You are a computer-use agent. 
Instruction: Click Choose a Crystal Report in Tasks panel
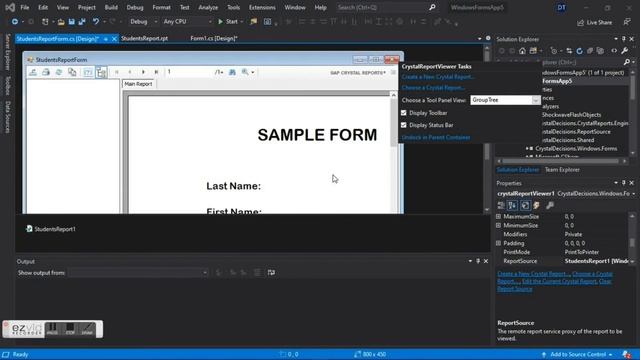coord(433,88)
